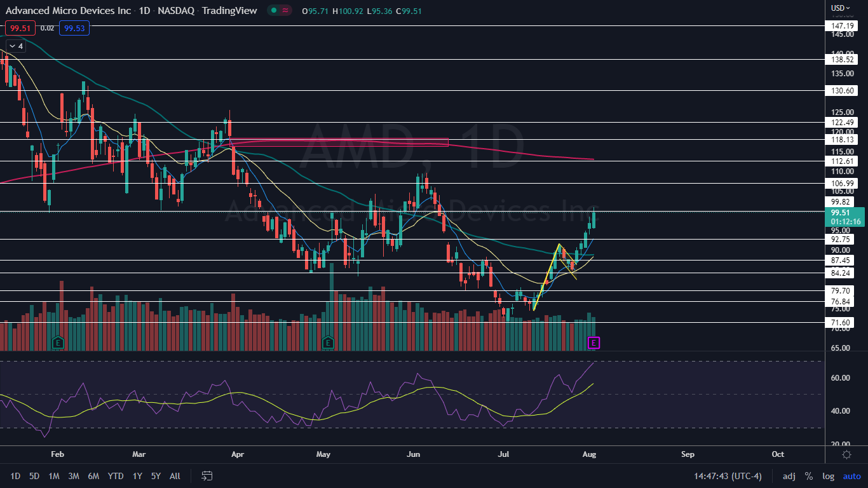Click the 71.60 horizontal line price label
The height and width of the screenshot is (488, 868).
click(x=841, y=323)
